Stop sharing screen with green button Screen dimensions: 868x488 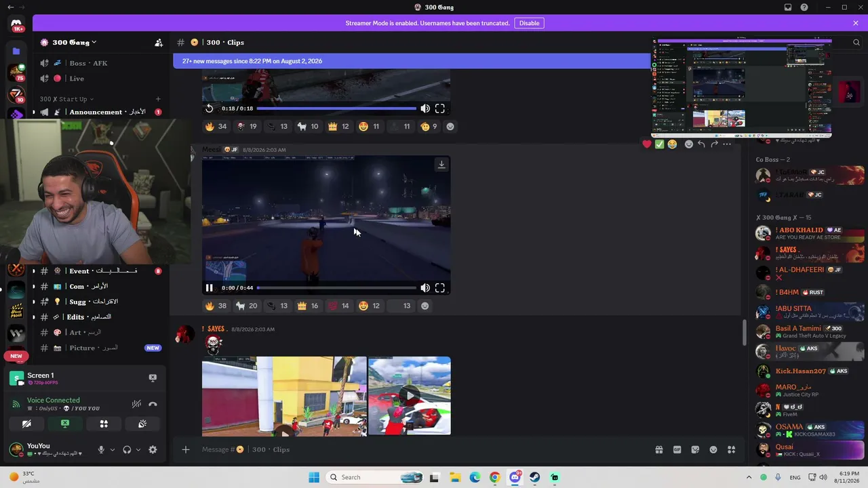[65, 424]
